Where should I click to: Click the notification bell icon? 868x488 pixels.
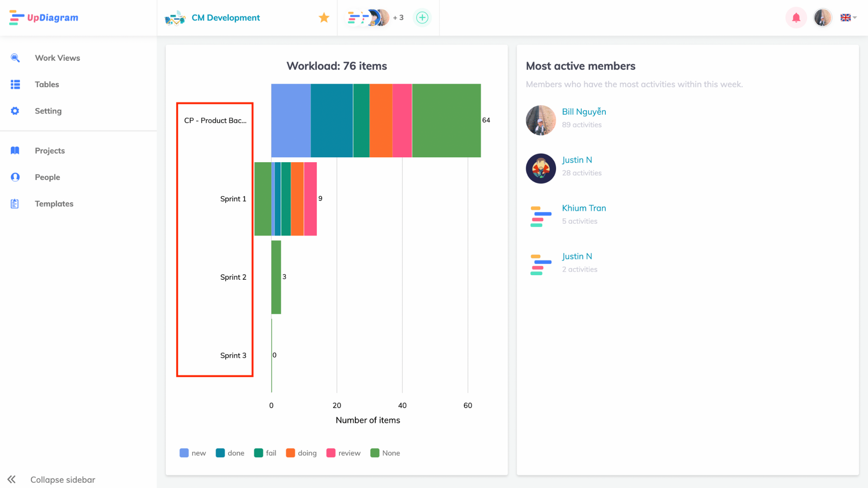[796, 18]
